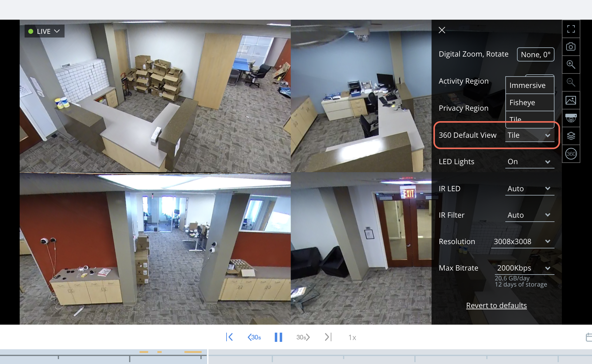Open the LIVE mode dropdown
The image size is (592, 364).
(x=45, y=31)
